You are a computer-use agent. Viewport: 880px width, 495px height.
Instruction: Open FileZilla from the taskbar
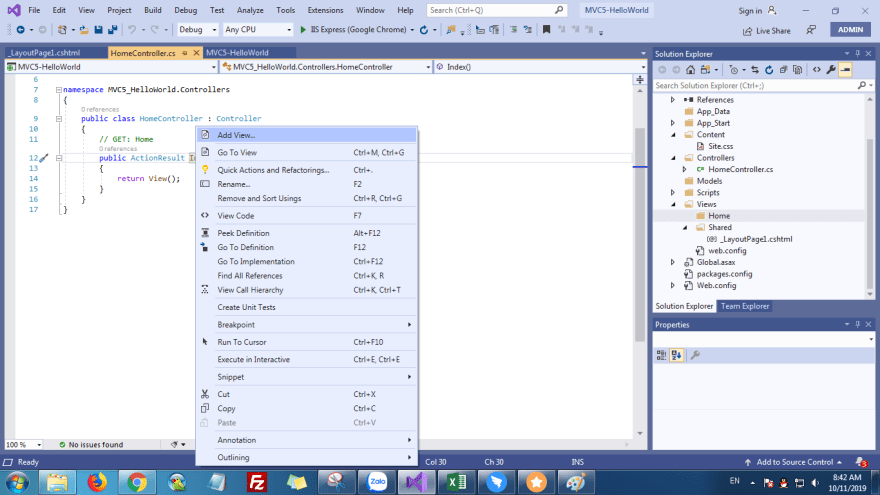tap(257, 482)
